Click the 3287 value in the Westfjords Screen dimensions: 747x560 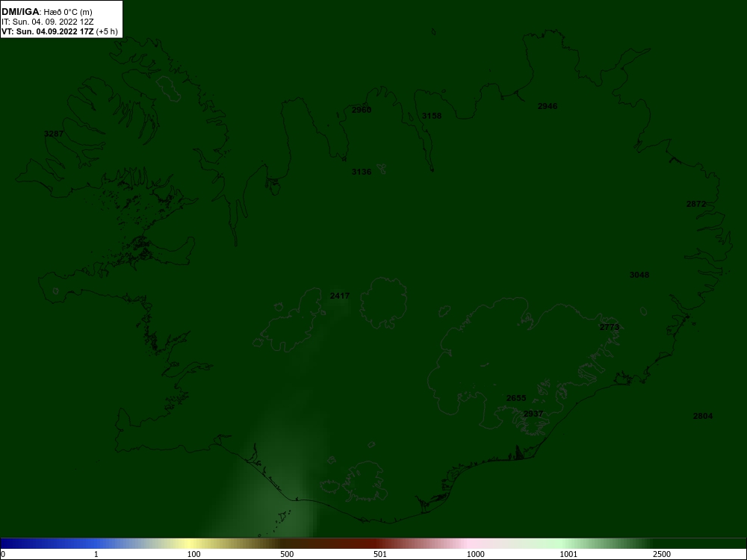point(54,134)
